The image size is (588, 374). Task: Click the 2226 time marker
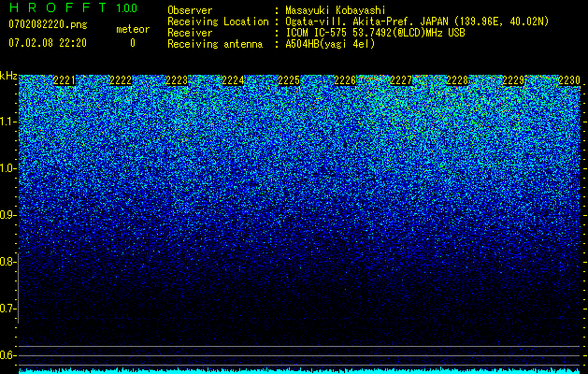pyautogui.click(x=345, y=80)
